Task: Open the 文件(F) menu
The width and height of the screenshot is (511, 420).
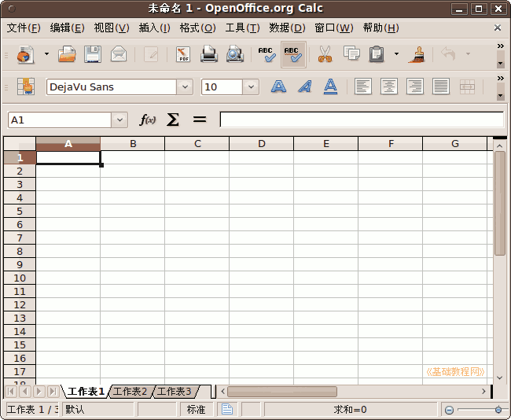Action: coord(24,28)
